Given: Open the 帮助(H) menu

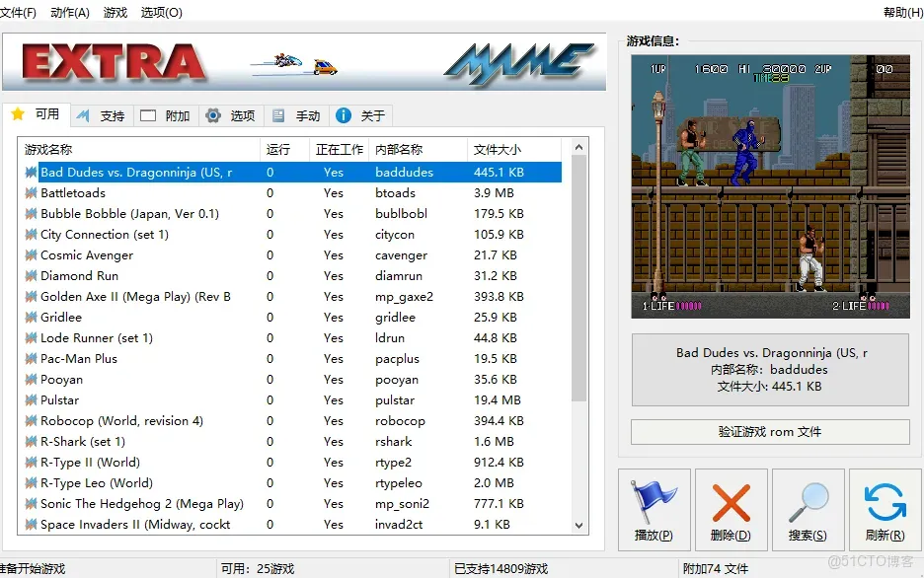Looking at the screenshot, I should click(903, 13).
